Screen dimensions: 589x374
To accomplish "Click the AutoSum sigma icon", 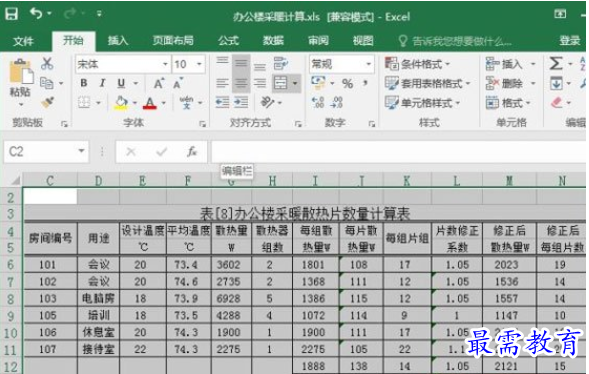I will 556,63.
